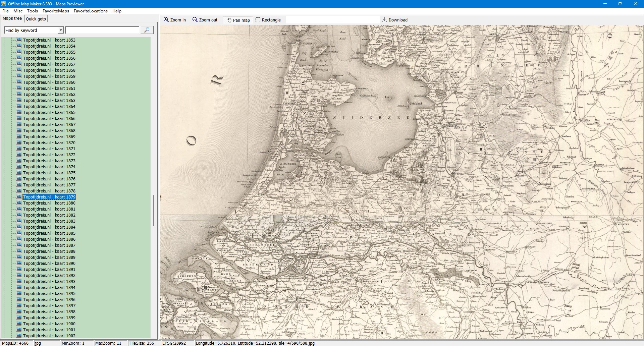Screen dimensions: 644x346
Task: Select the Pan map hand tool
Action: (229, 20)
